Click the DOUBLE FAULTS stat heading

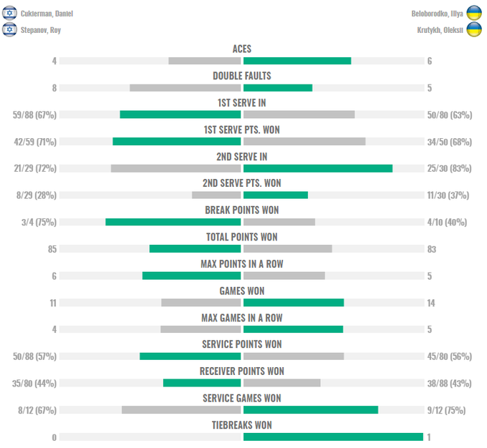tap(242, 76)
